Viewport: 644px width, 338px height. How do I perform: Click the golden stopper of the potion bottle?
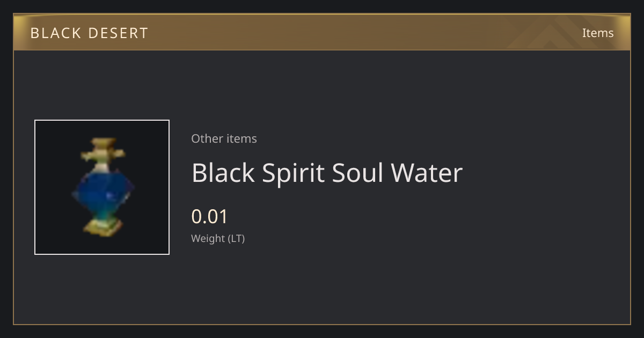(x=103, y=151)
